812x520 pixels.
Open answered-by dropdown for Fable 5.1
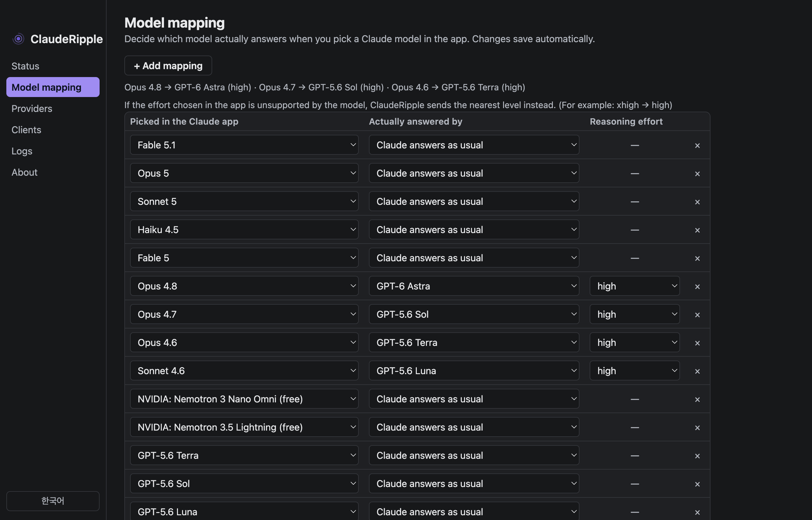point(474,145)
